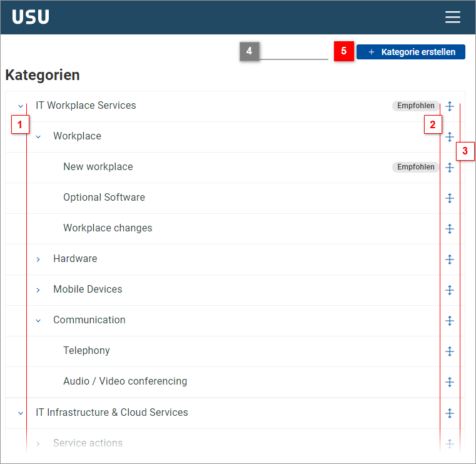
Task: Open the Telephony category
Action: pyautogui.click(x=86, y=351)
